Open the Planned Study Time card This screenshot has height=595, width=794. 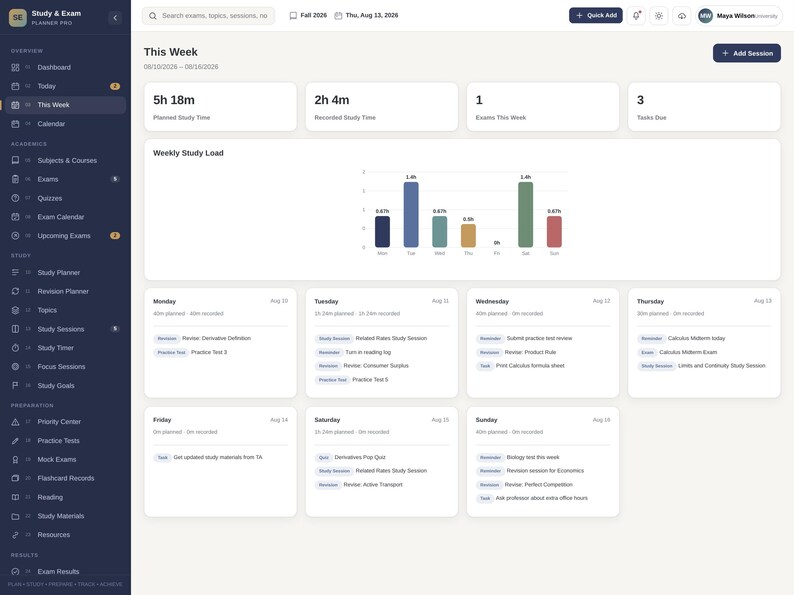point(220,107)
